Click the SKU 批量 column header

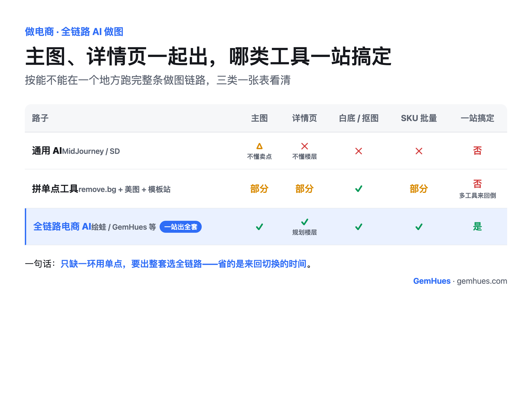419,118
